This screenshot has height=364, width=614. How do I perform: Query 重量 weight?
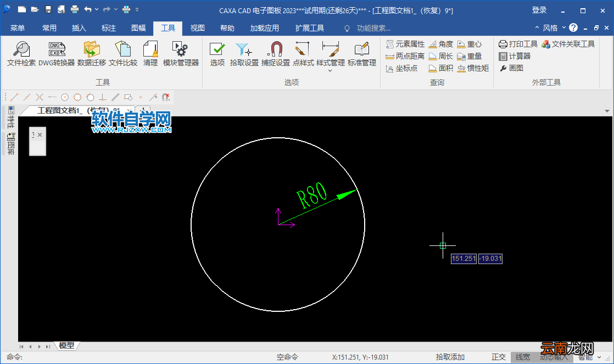click(469, 57)
